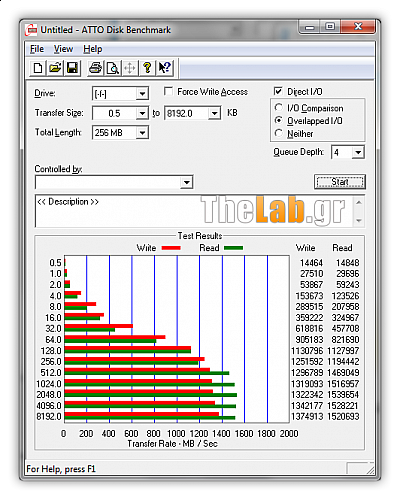This screenshot has height=500, width=400.
Task: Click the green Read legend swatch
Action: 233,248
